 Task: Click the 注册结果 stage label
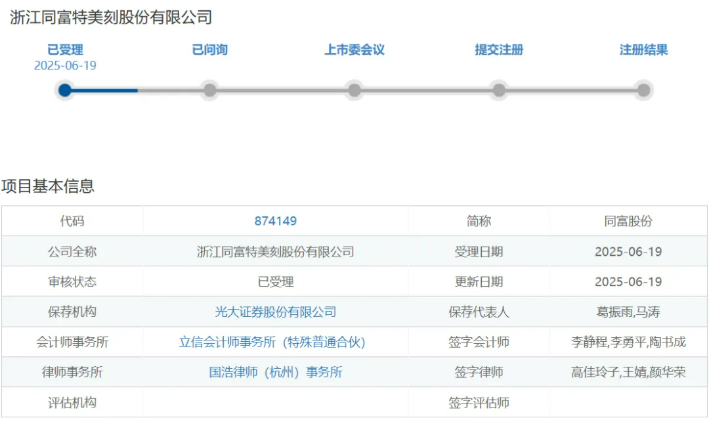click(643, 50)
